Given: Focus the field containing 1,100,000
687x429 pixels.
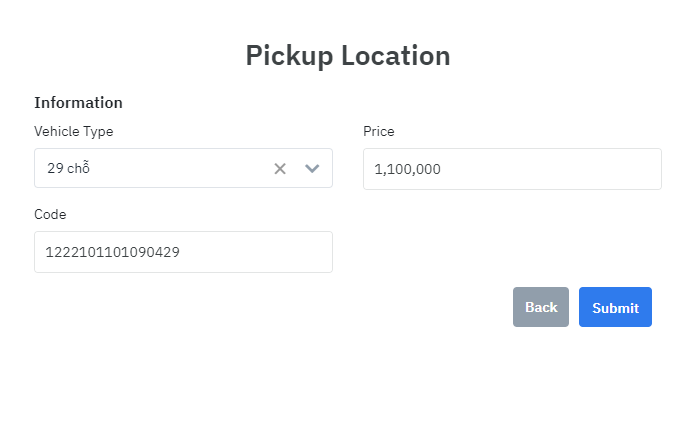Looking at the screenshot, I should pos(512,169).
